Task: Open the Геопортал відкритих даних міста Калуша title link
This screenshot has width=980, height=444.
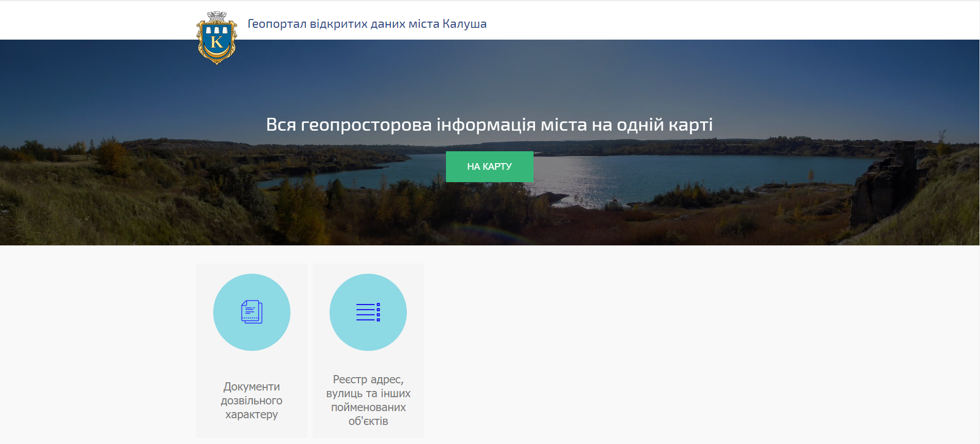Action: [x=367, y=24]
